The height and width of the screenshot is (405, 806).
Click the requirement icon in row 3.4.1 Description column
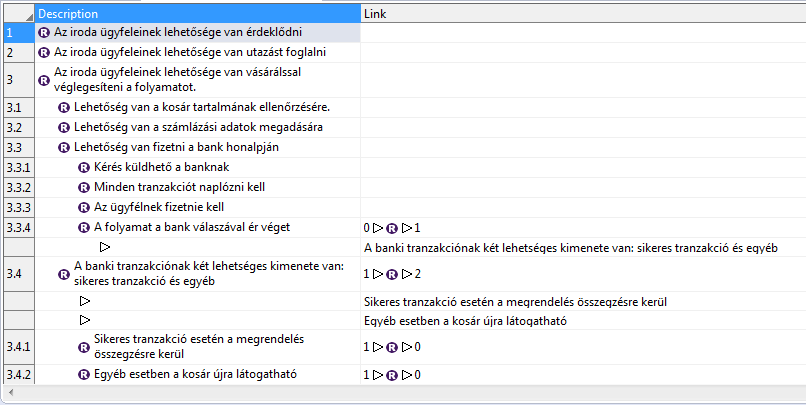84,347
